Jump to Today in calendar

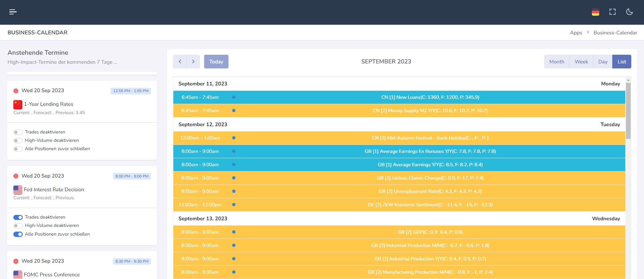tap(216, 62)
